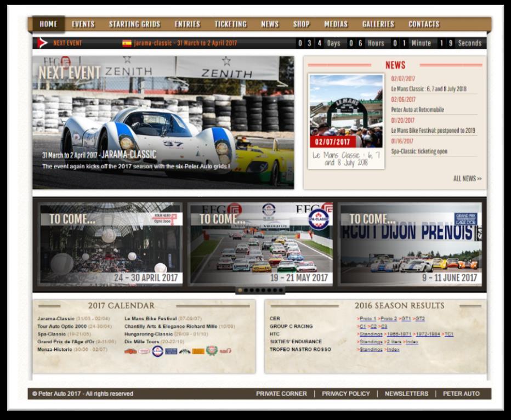Click the JARAMA-CLASSIC banner title
511x420 pixels.
coord(129,155)
